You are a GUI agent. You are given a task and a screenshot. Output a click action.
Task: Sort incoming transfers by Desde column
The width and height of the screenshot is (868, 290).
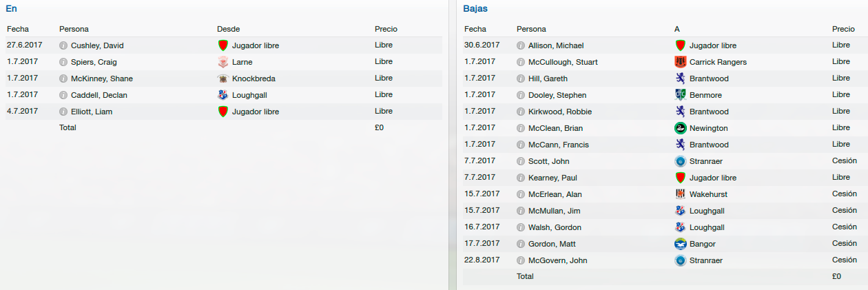tap(228, 29)
